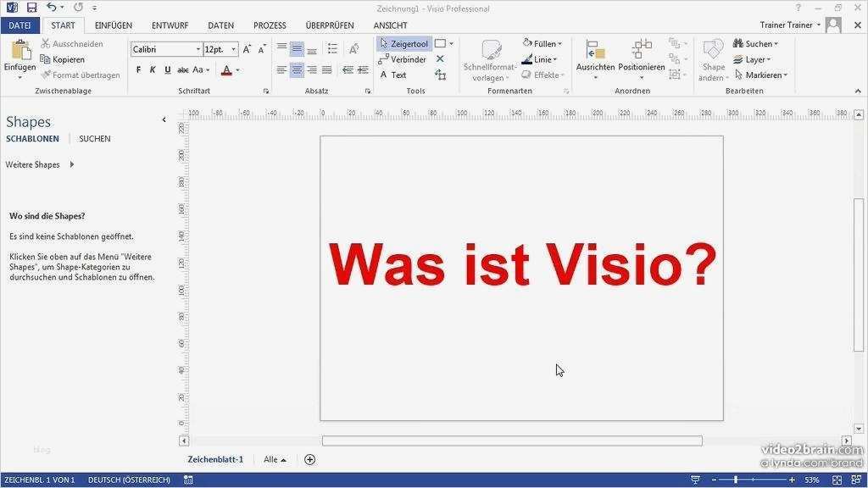Click decrease indent icon
868x488 pixels.
click(x=348, y=70)
